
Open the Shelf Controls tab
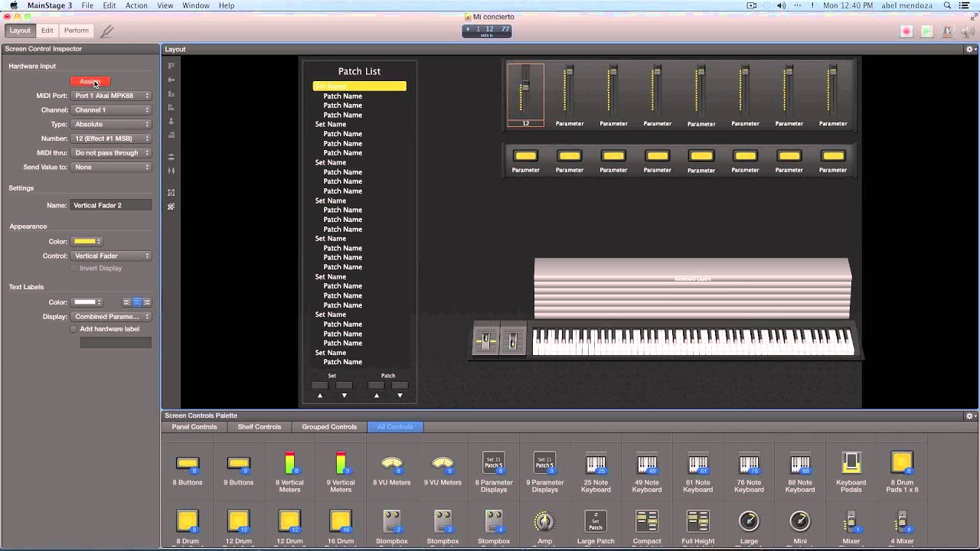[x=260, y=427]
